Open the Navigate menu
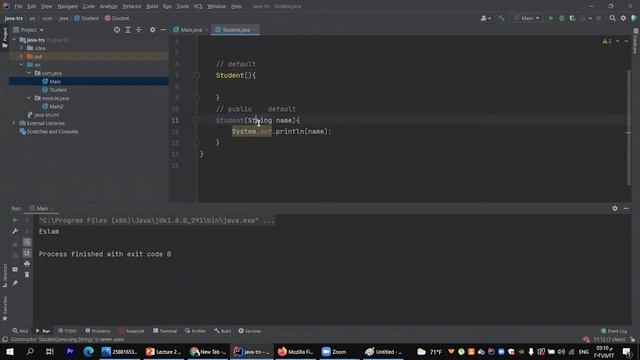The image size is (640, 360). [x=67, y=6]
